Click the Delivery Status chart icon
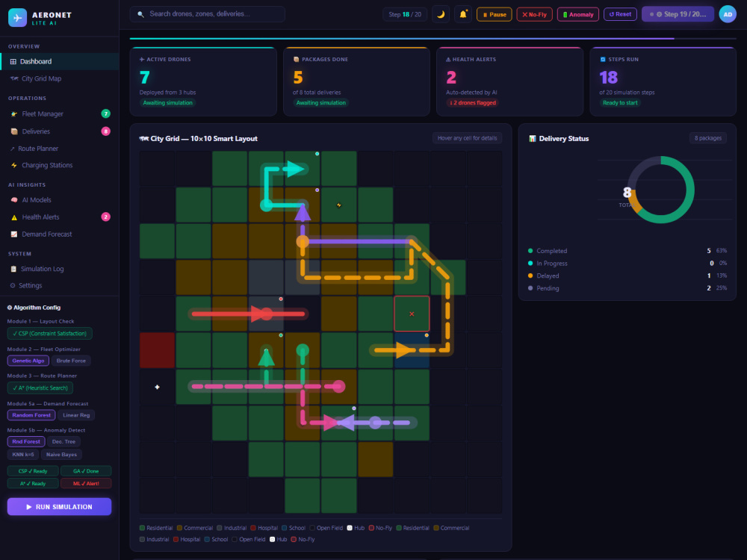 pyautogui.click(x=533, y=139)
